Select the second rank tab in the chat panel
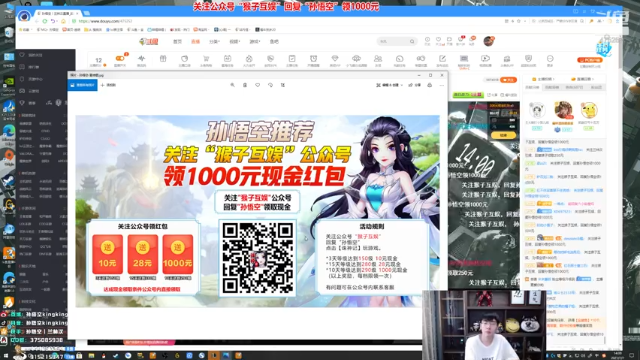The width and height of the screenshot is (640, 360). click(x=552, y=87)
